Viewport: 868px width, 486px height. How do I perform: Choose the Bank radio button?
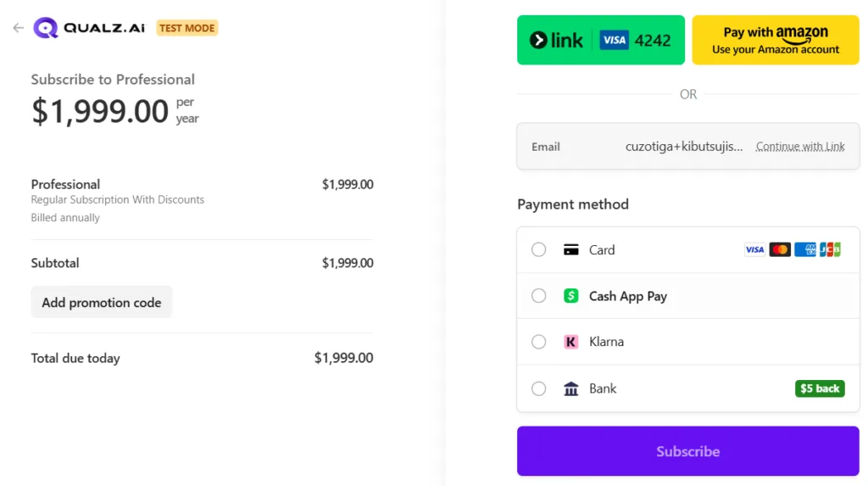[539, 388]
